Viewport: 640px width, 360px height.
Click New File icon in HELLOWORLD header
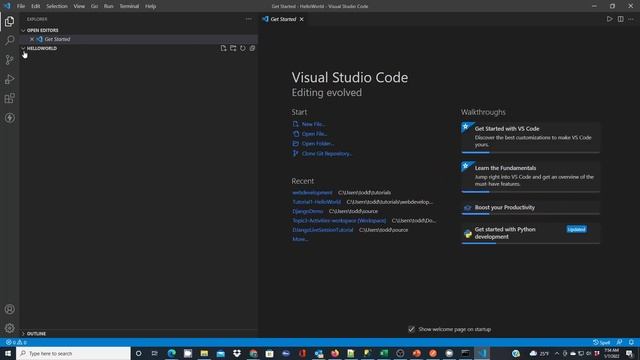point(223,48)
